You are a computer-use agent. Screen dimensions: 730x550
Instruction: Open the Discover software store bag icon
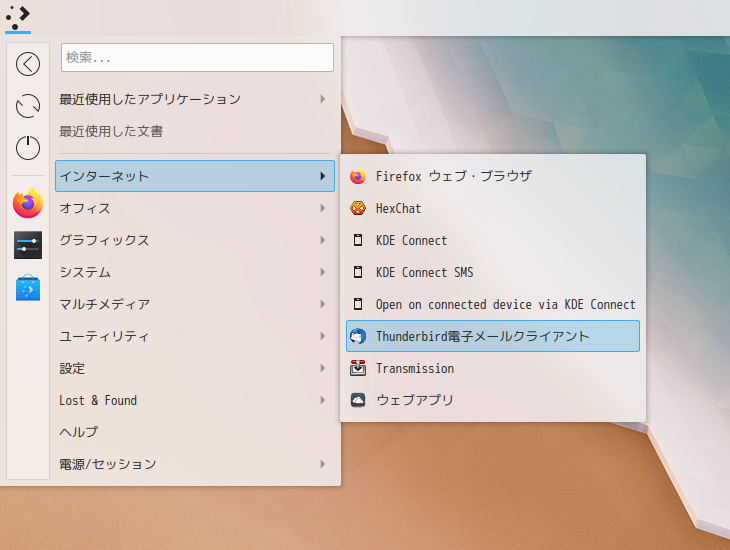[28, 287]
